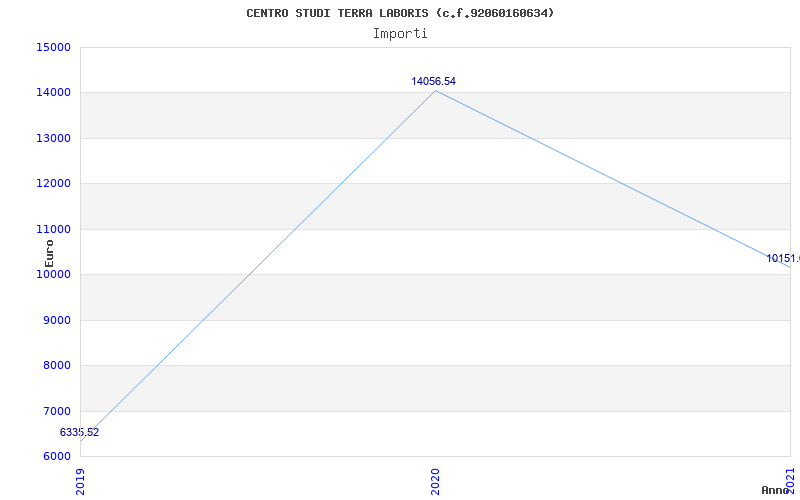Click the 7000 y-axis label
800x500 pixels.
click(57, 411)
